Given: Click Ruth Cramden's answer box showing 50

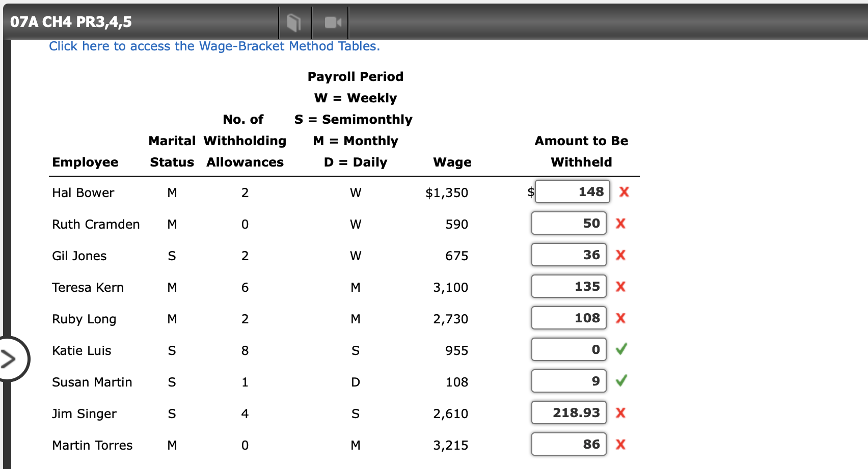Looking at the screenshot, I should tap(568, 224).
